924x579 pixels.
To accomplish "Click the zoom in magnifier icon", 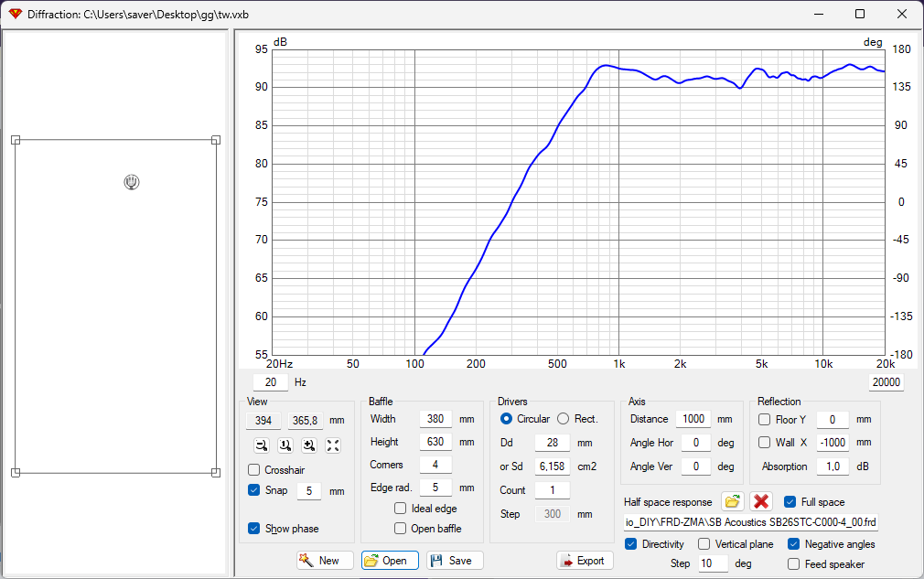I will tap(309, 445).
